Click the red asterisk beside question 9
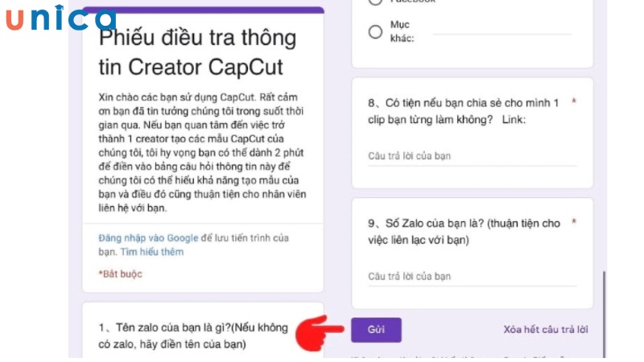The width and height of the screenshot is (644, 362). point(574,222)
